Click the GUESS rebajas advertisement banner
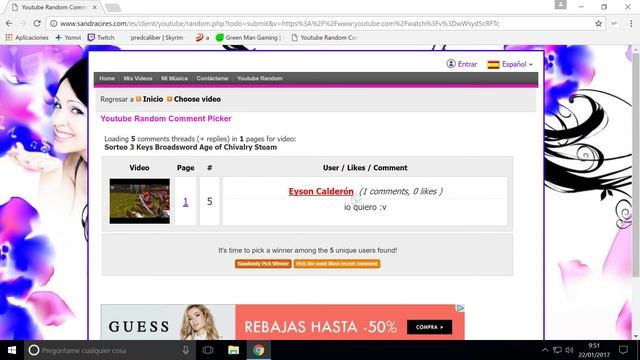Image resolution: width=640 pixels, height=360 pixels. pyautogui.click(x=282, y=322)
